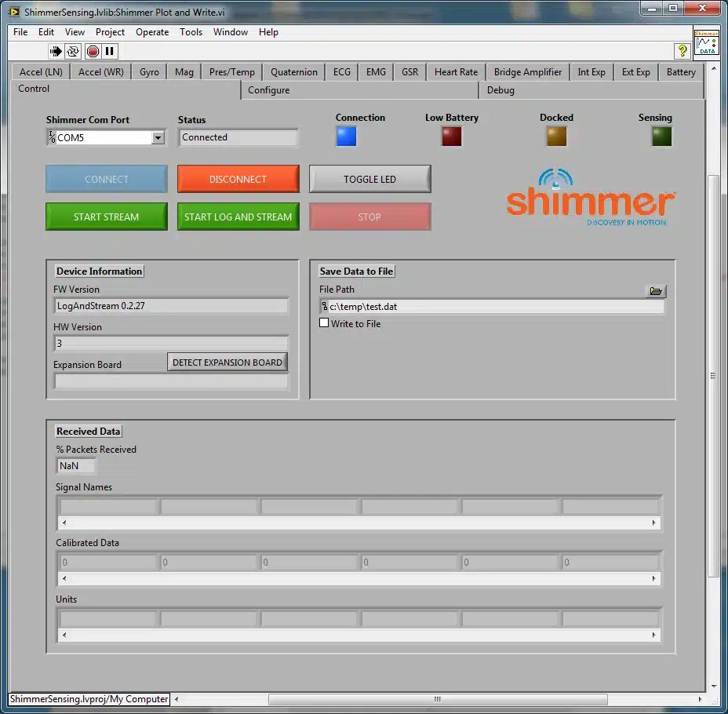Click the Units scroll right arrow

[x=653, y=635]
